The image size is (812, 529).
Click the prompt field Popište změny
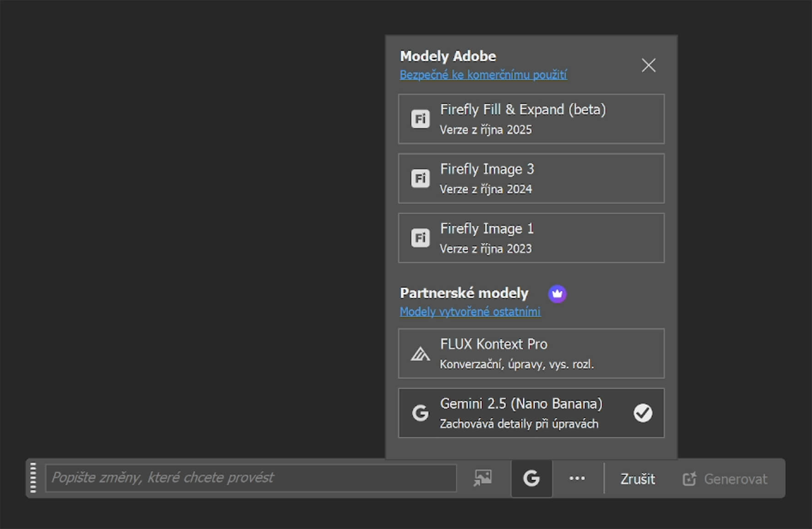click(250, 478)
